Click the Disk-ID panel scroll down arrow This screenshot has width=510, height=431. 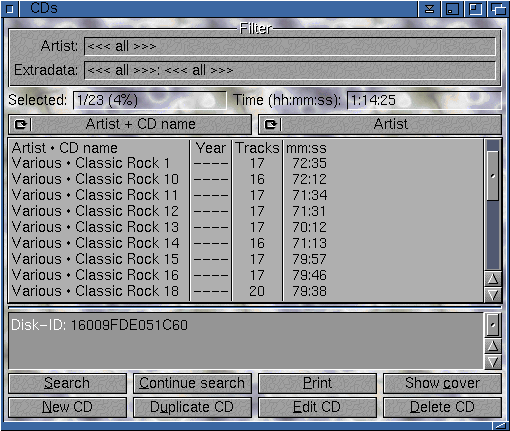(493, 362)
